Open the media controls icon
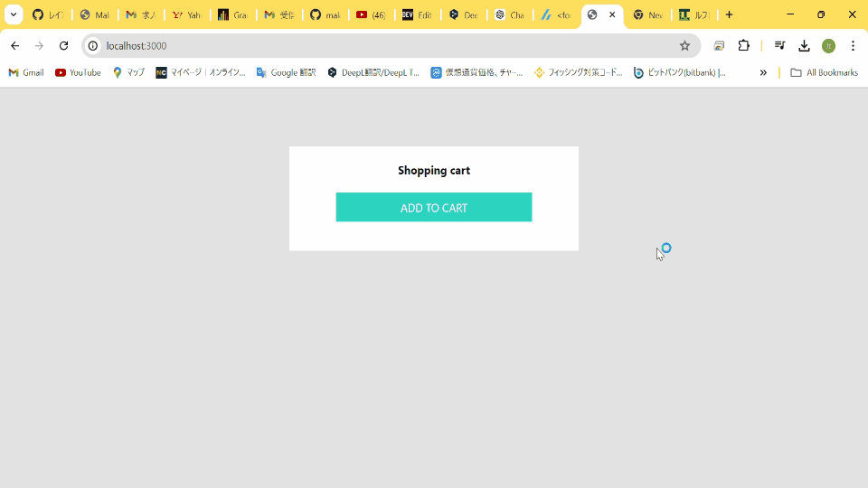Screen dimensions: 868x488 (779, 46)
